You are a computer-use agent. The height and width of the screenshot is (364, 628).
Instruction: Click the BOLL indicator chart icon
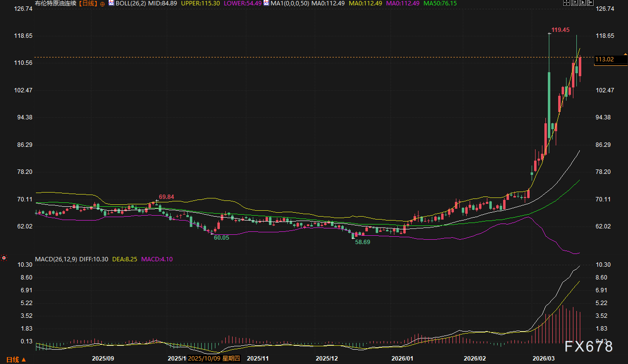point(111,3)
